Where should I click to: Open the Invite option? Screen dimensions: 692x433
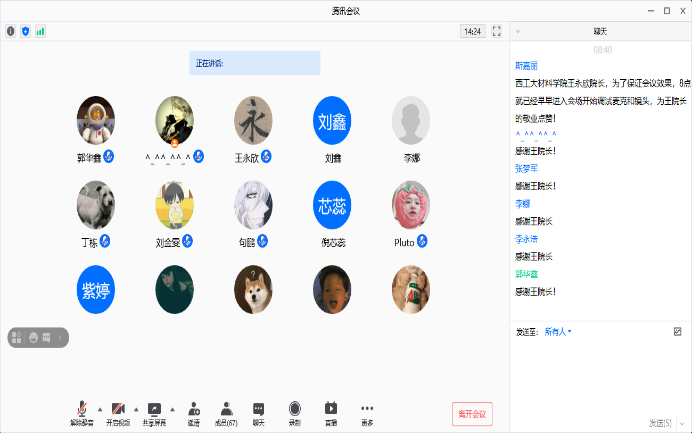193,411
